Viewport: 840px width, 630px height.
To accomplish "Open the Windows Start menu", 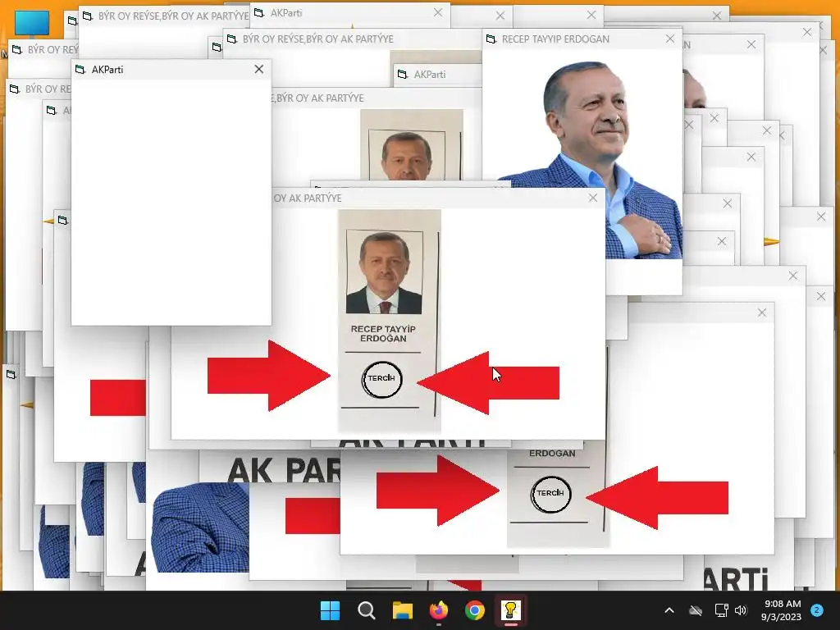I will click(x=330, y=610).
